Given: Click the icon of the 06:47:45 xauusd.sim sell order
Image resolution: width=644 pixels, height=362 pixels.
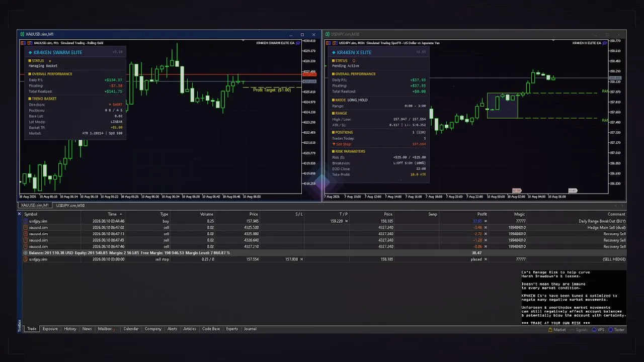Looking at the screenshot, I should click(26, 240).
